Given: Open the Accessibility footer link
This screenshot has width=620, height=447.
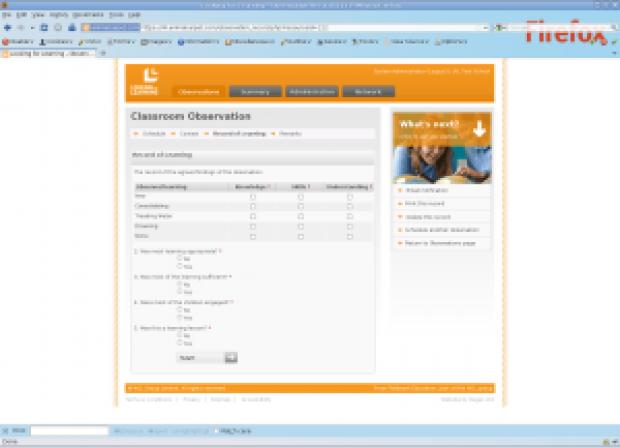Looking at the screenshot, I should click(256, 400).
